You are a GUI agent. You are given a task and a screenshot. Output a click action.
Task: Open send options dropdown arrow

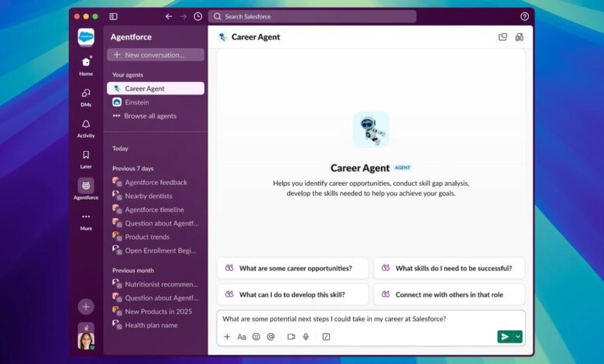tap(518, 337)
